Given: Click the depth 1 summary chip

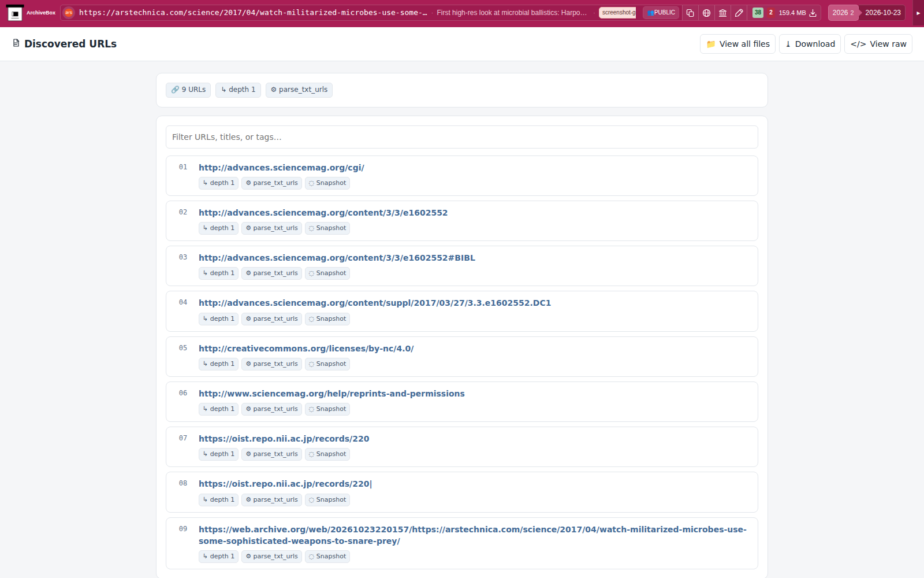Looking at the screenshot, I should click(x=238, y=90).
